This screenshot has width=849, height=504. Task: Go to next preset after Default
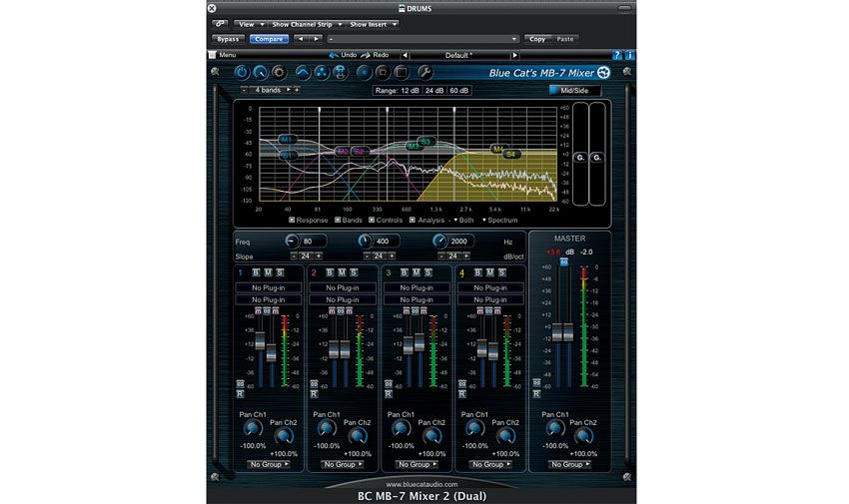[x=514, y=55]
